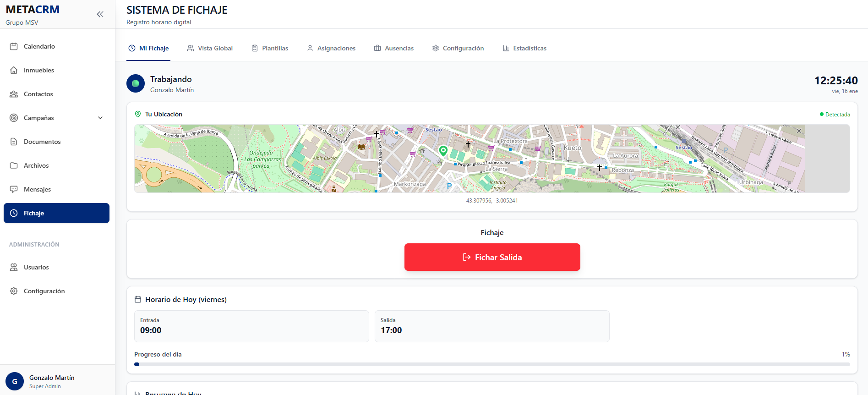
Task: Click the Mensajes chat bubble icon
Action: coord(14,189)
